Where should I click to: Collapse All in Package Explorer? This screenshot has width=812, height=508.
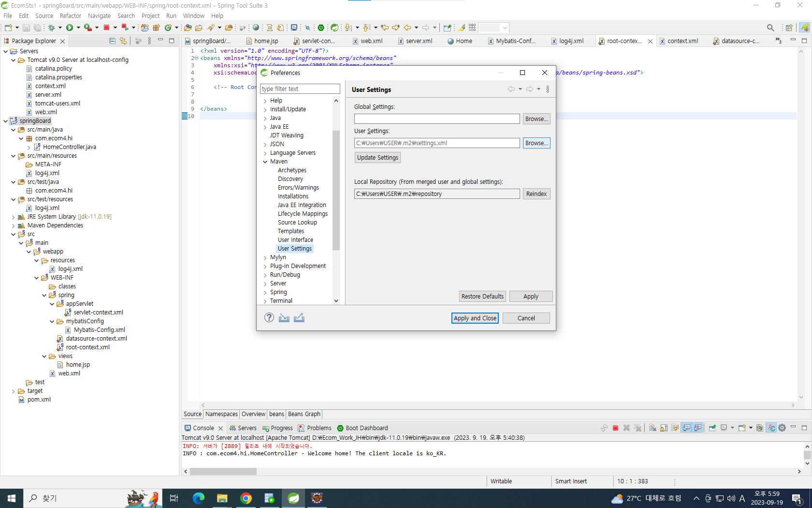(112, 41)
